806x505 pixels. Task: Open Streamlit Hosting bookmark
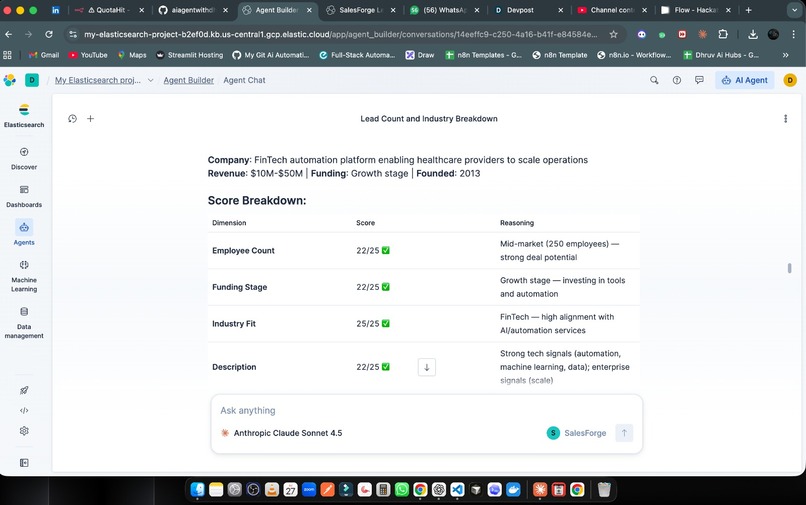[x=189, y=55]
